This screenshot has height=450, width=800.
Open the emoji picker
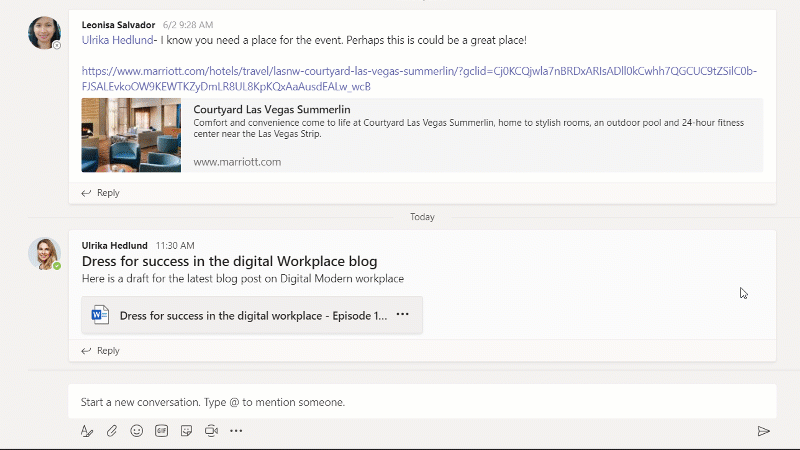pyautogui.click(x=136, y=431)
